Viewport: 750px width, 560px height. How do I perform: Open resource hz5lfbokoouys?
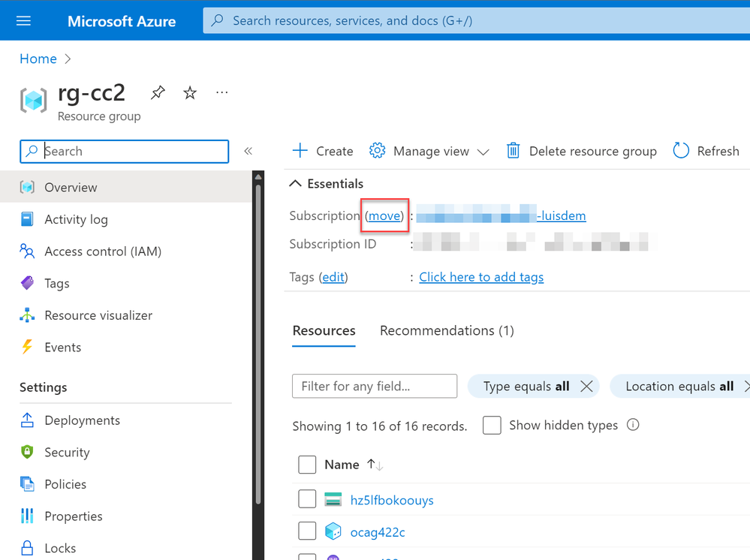point(392,500)
